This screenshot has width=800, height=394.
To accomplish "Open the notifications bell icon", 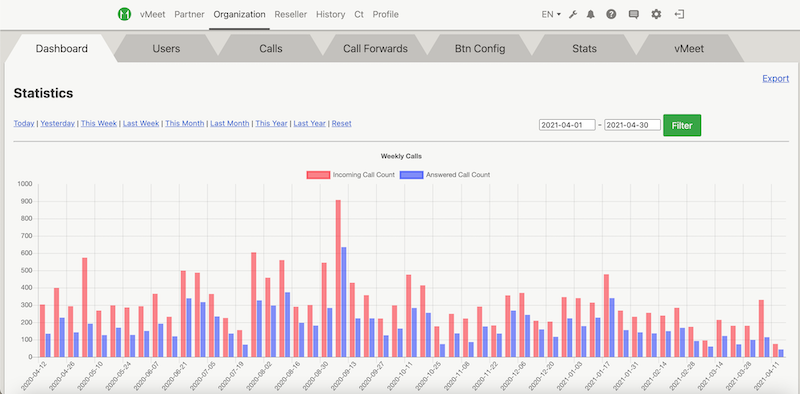I will coord(591,14).
